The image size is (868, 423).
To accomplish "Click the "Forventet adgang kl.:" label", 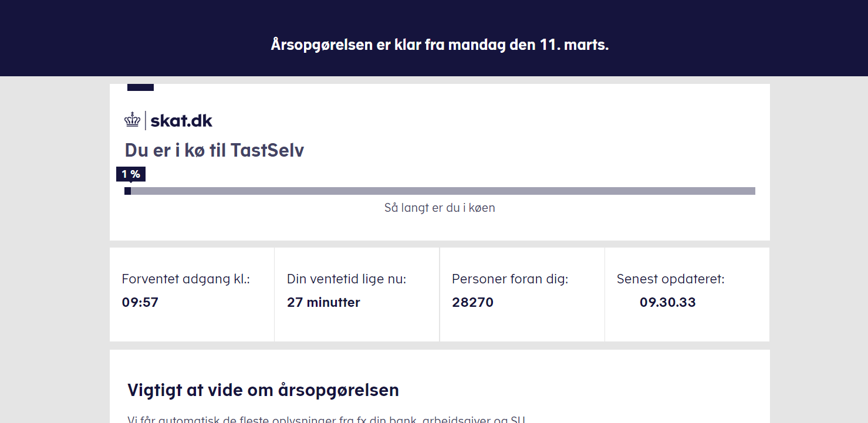I will pos(186,279).
